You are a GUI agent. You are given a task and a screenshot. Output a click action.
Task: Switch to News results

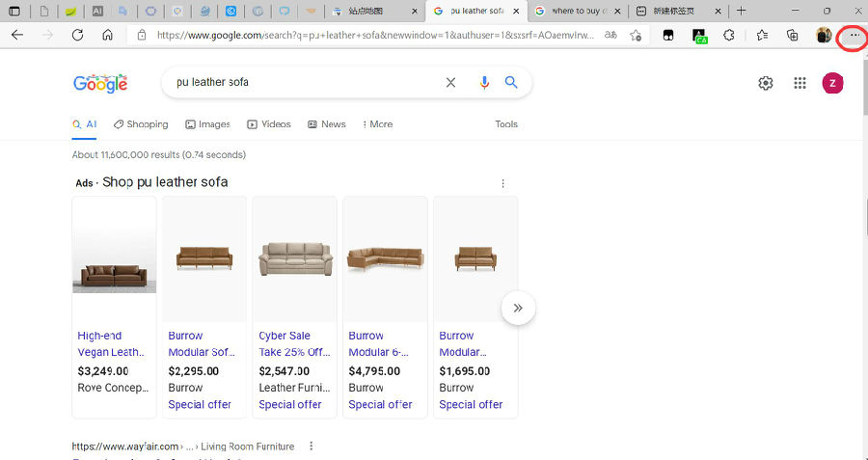click(x=327, y=124)
